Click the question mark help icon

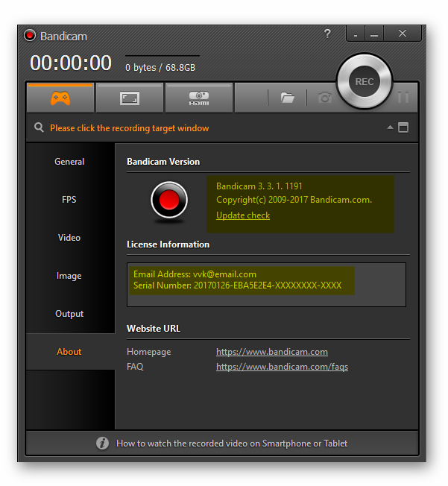click(x=327, y=34)
